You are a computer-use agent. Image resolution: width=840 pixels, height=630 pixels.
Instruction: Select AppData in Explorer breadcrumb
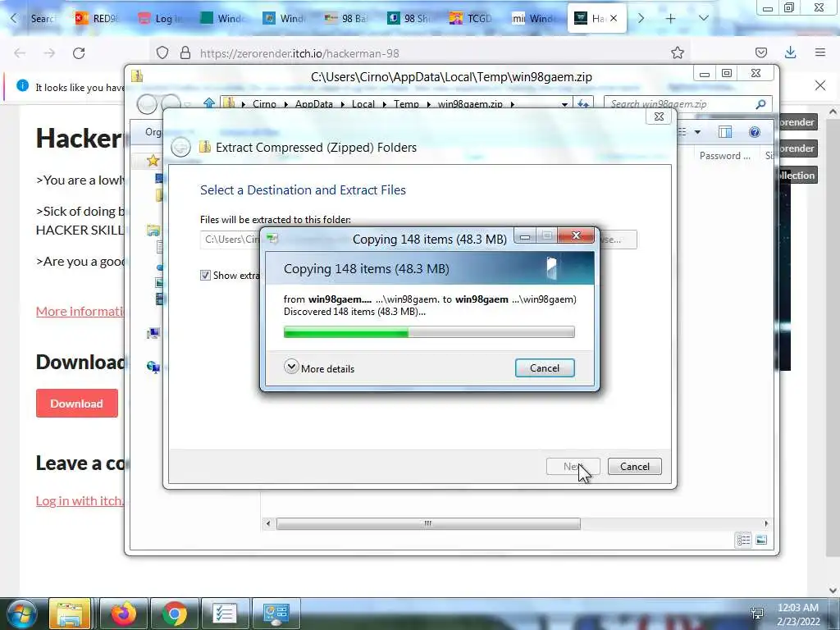(x=314, y=104)
